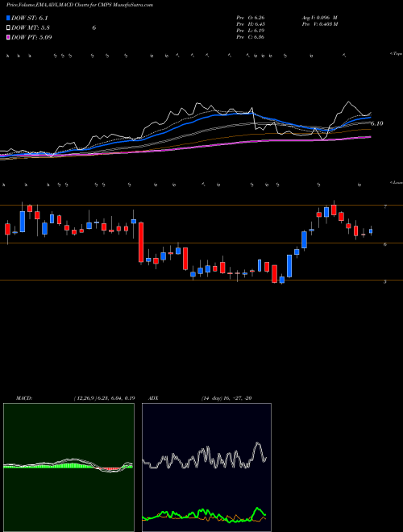Click the '7' price axis label
The image size is (403, 532).
point(385,206)
